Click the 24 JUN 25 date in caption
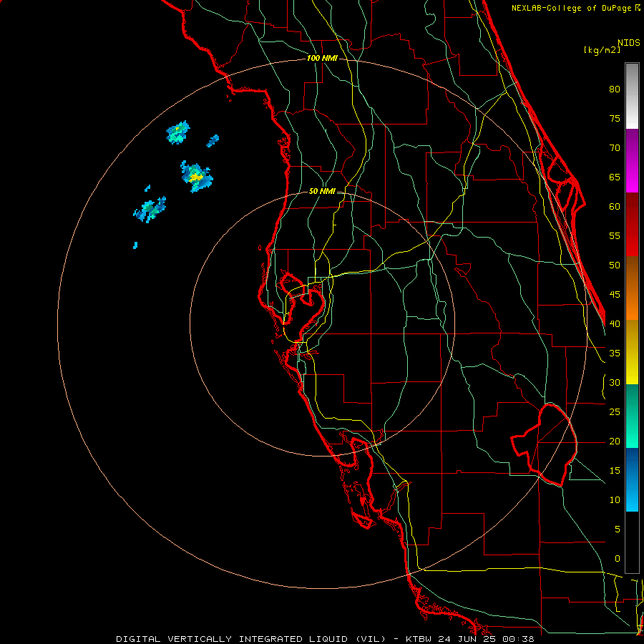 click(x=469, y=639)
